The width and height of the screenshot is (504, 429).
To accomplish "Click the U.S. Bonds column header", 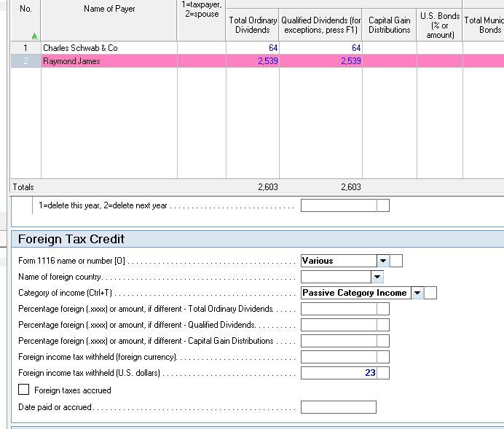I will [439, 25].
